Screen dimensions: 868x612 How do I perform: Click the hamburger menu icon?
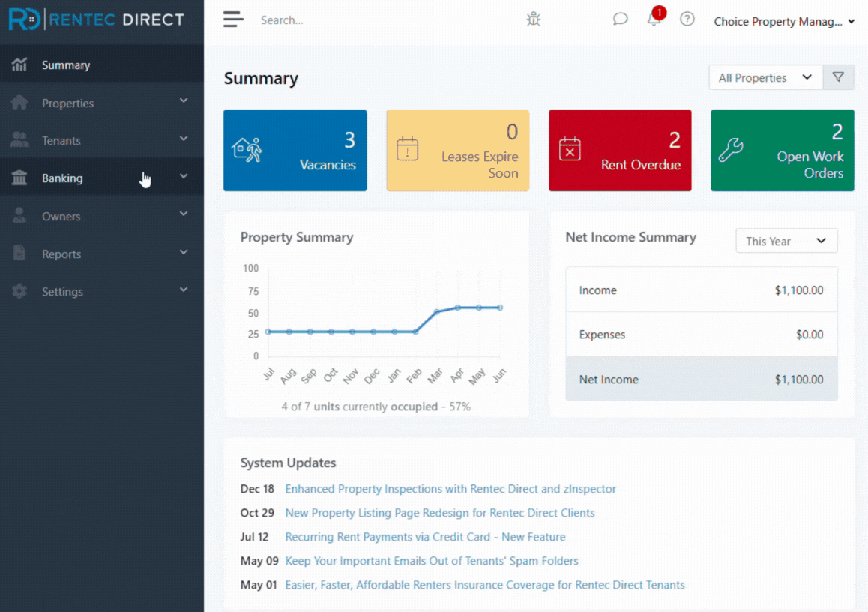pyautogui.click(x=233, y=20)
